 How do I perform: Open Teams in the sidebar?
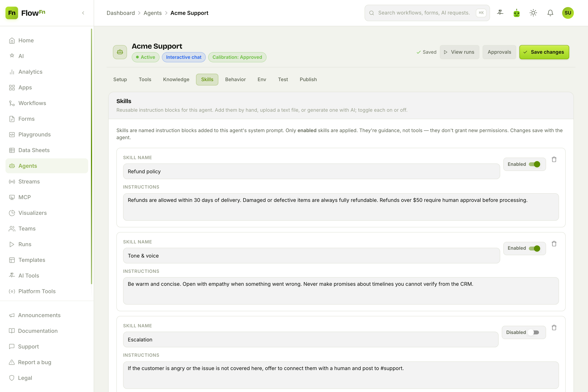(47, 229)
